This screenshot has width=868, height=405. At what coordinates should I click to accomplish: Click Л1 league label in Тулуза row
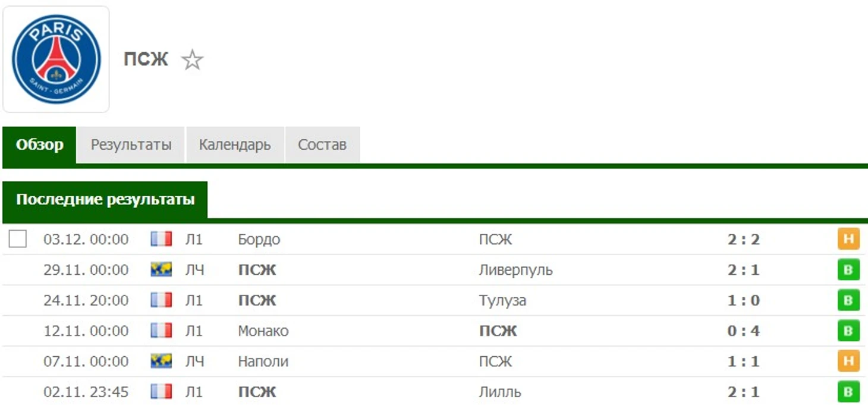pos(194,300)
